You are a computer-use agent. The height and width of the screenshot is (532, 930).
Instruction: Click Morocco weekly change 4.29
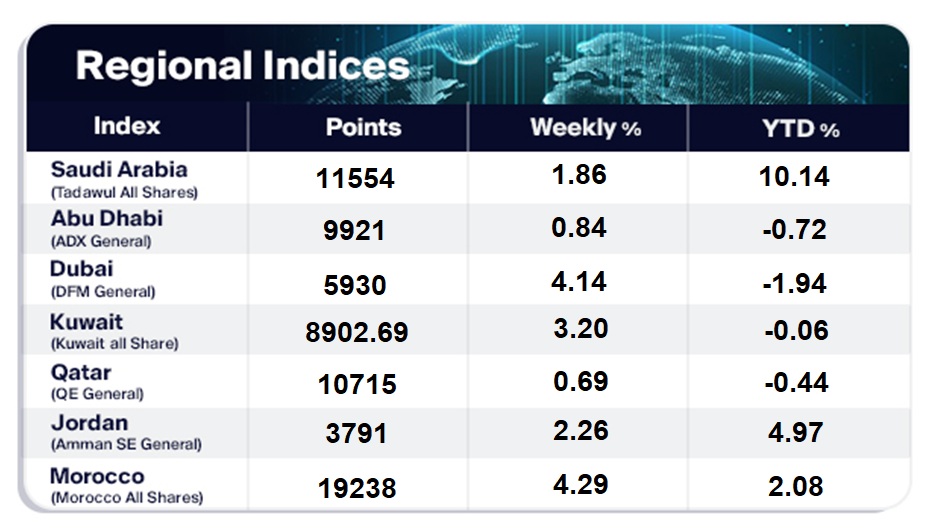579,484
